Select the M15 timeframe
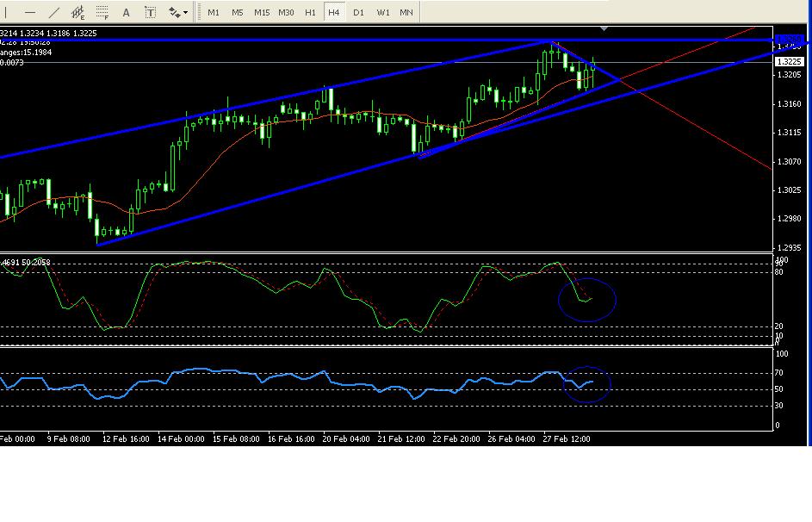 coord(262,12)
